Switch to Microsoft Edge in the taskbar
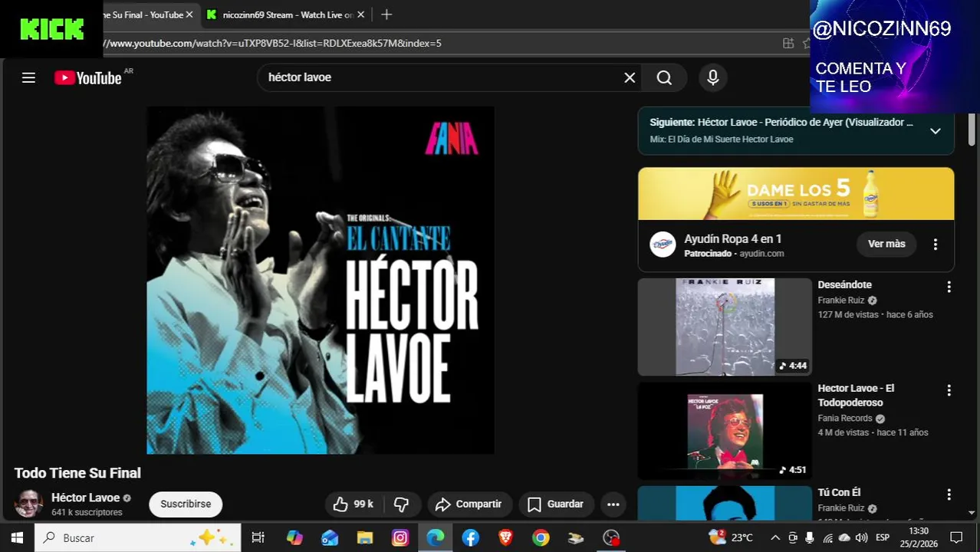The image size is (980, 552). [x=436, y=537]
